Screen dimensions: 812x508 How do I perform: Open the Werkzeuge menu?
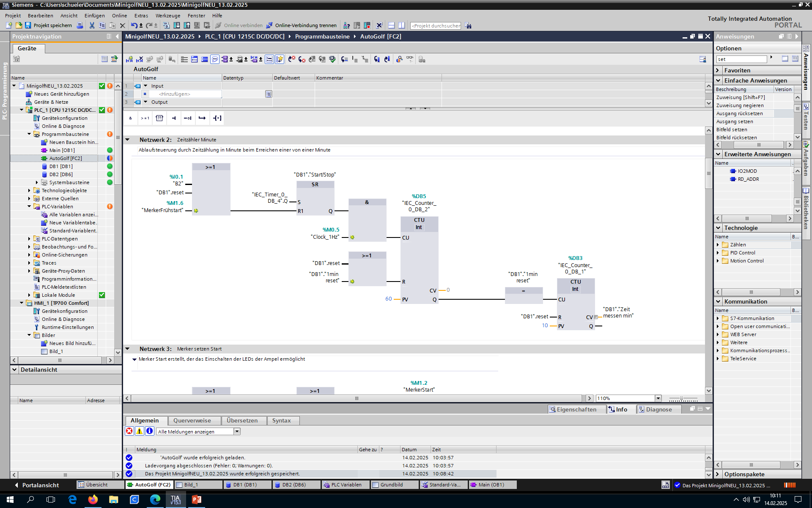point(167,16)
